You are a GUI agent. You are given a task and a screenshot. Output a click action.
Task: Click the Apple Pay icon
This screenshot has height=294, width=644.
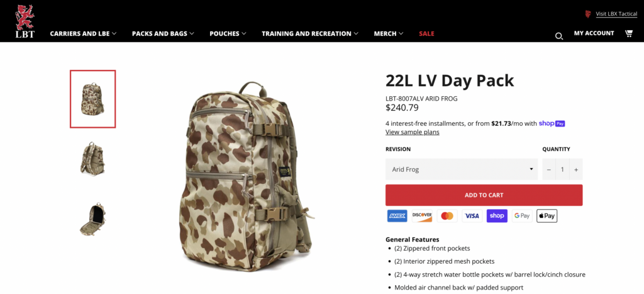[x=547, y=216]
